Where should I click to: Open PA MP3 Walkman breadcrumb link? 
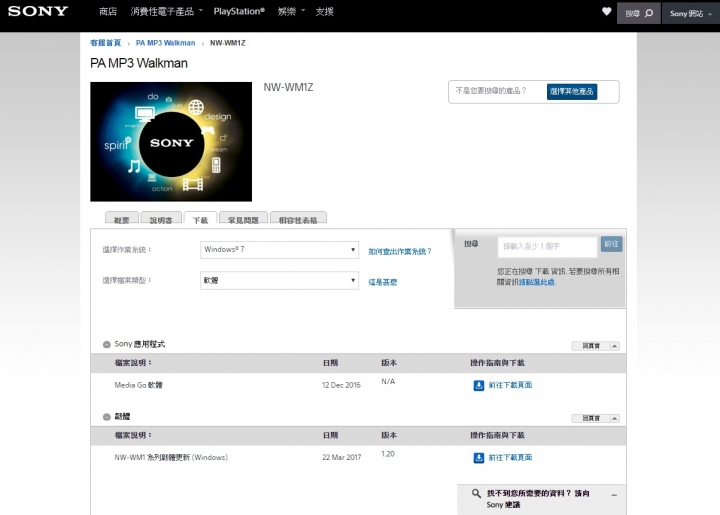[165, 43]
